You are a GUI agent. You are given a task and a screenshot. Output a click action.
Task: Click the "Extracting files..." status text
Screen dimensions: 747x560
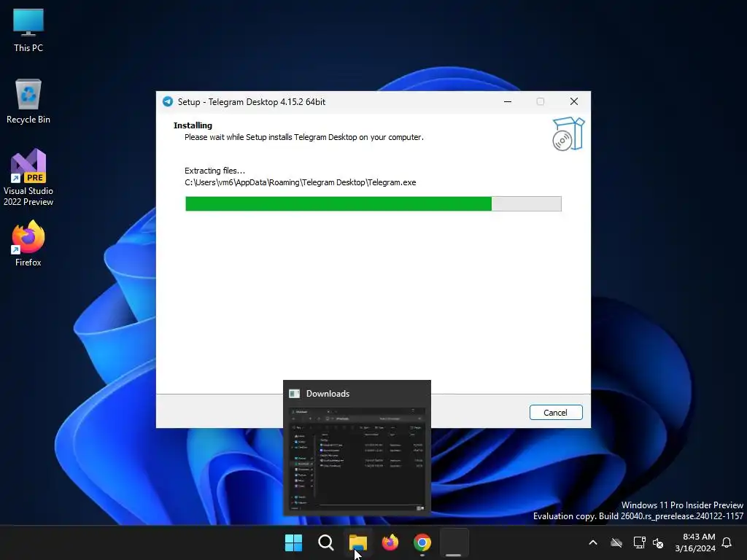[215, 171]
